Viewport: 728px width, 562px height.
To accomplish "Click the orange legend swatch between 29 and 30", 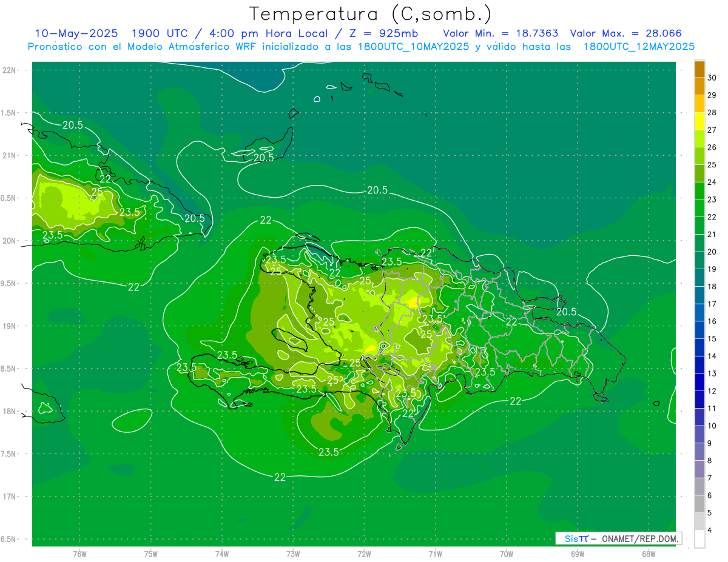I will point(699,86).
